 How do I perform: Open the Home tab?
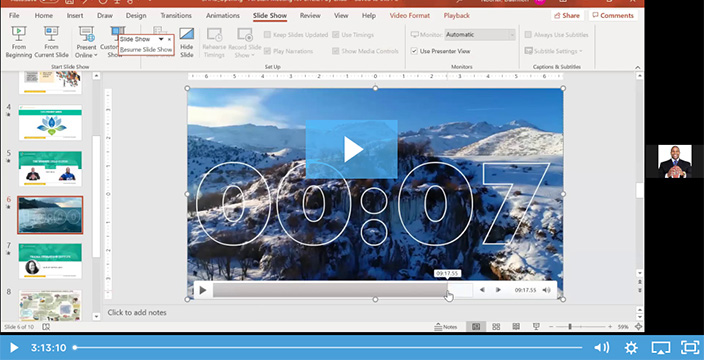[44, 15]
